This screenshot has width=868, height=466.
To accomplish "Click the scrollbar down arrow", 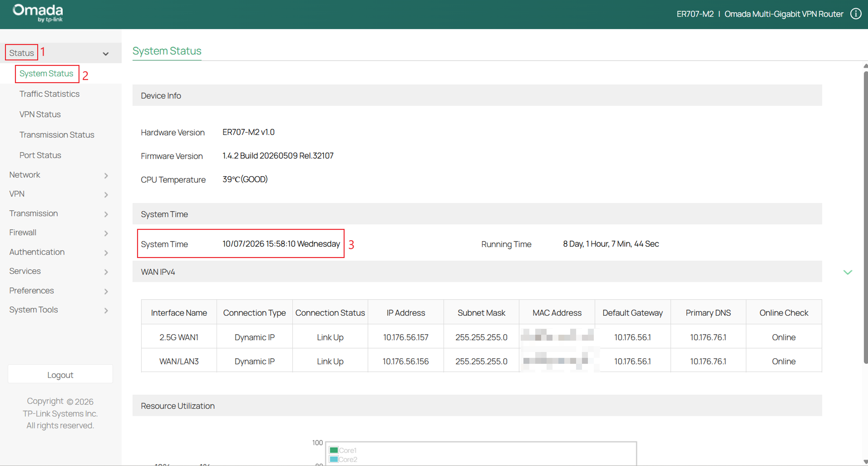I will coord(866,462).
